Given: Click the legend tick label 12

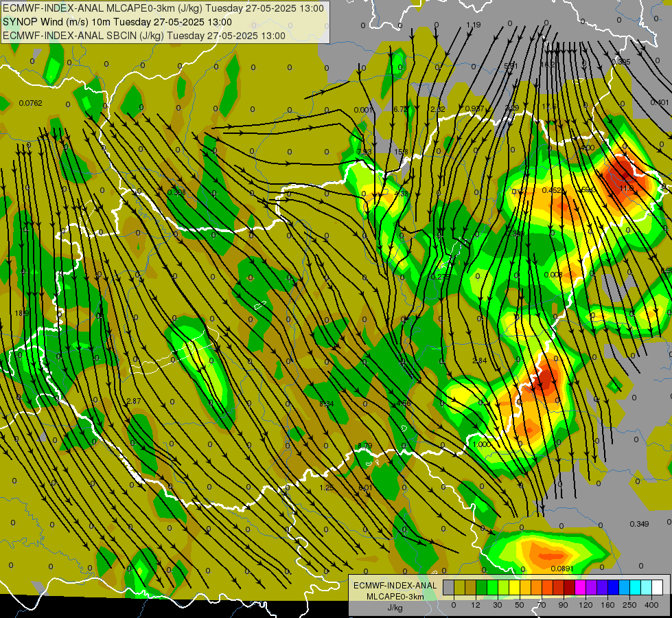Looking at the screenshot, I should pyautogui.click(x=476, y=605).
